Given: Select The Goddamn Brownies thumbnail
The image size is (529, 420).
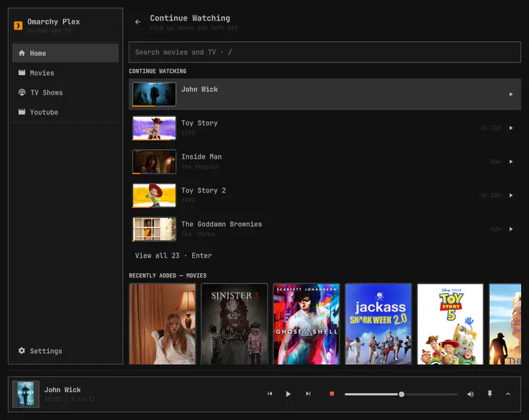Looking at the screenshot, I should [x=154, y=229].
